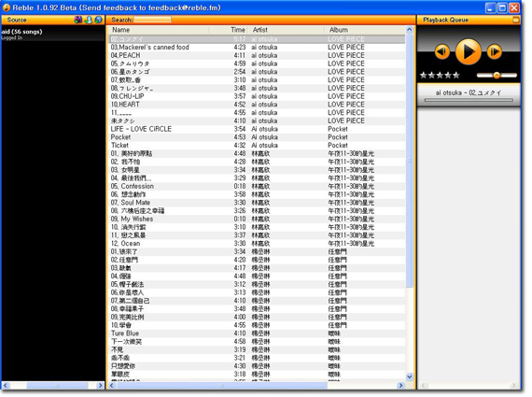Click the 0:18 time cell of Confession
532x397 pixels.
click(240, 186)
